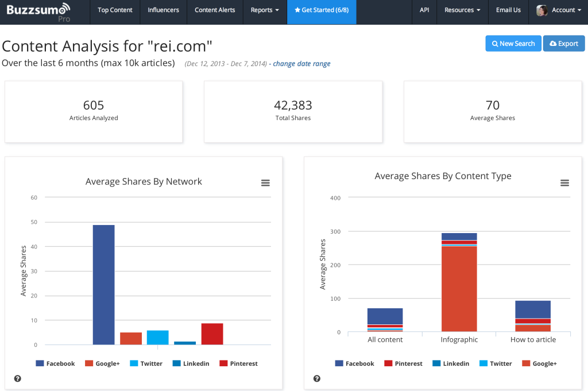Click the Infographic axis label
The width and height of the screenshot is (588, 391).
(x=459, y=340)
